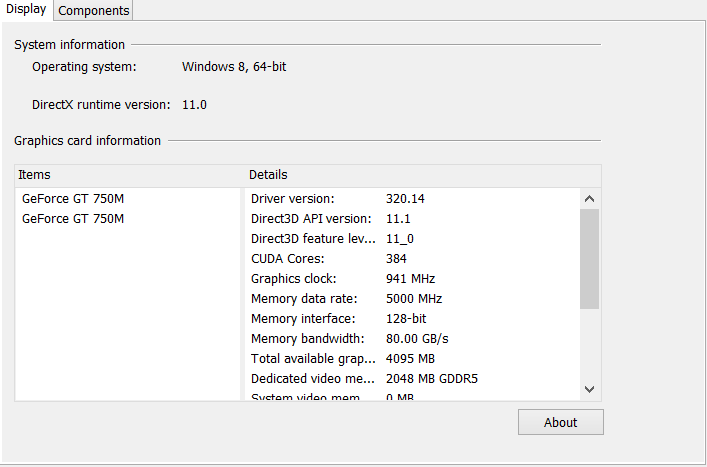This screenshot has width=707, height=467.
Task: Click the About button
Action: (x=560, y=422)
